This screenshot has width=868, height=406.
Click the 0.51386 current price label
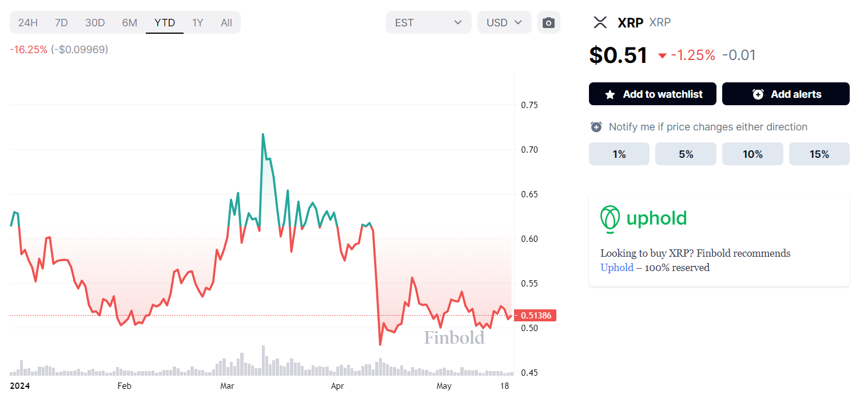[535, 316]
